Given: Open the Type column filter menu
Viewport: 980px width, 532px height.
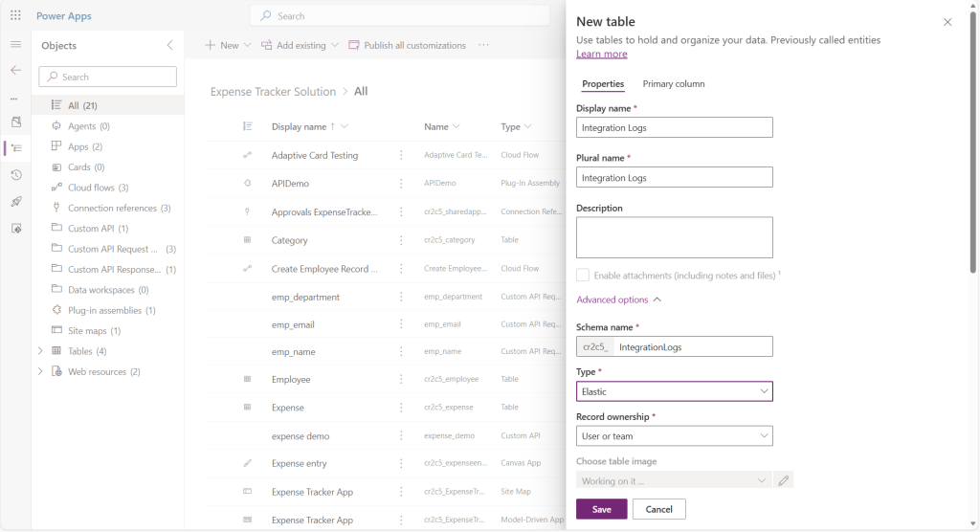Looking at the screenshot, I should [528, 126].
